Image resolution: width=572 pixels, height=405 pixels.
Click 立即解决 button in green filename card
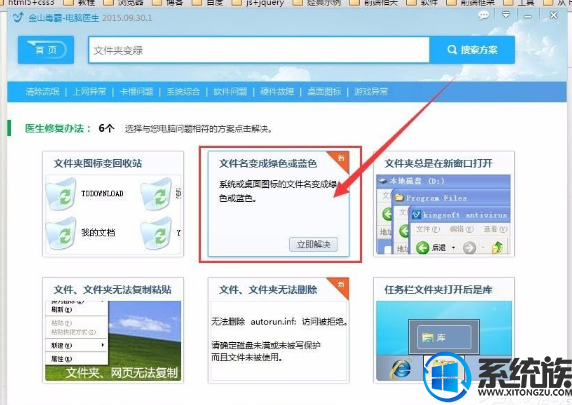(313, 244)
